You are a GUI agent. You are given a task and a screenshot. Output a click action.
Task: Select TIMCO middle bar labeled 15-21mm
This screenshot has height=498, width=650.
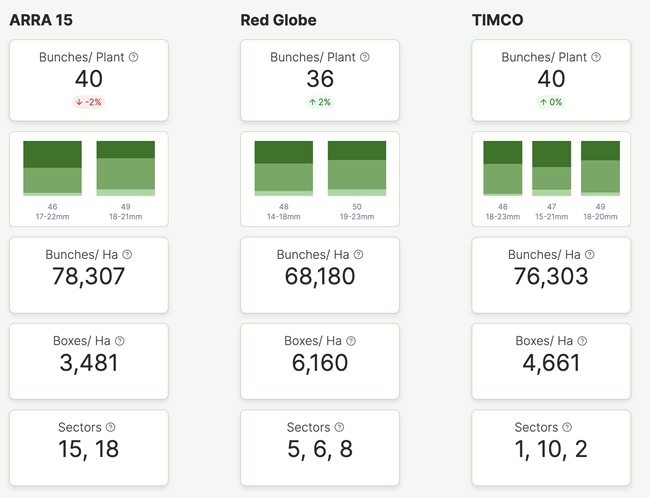pyautogui.click(x=551, y=168)
